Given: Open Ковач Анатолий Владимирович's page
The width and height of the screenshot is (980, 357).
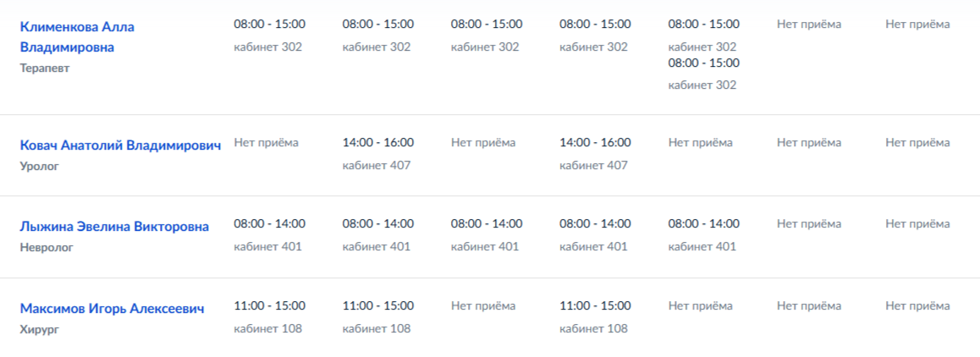Looking at the screenshot, I should pyautogui.click(x=120, y=145).
